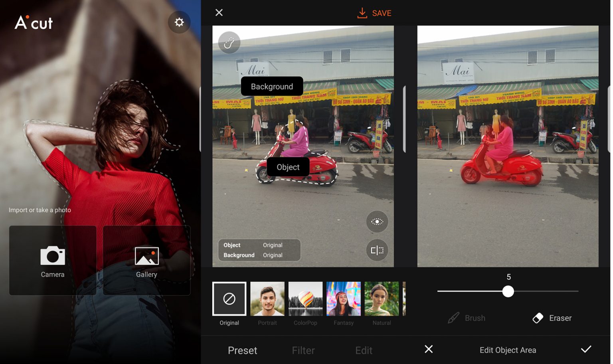The image size is (613, 364).
Task: Apply the Portrait preset
Action: click(x=267, y=299)
